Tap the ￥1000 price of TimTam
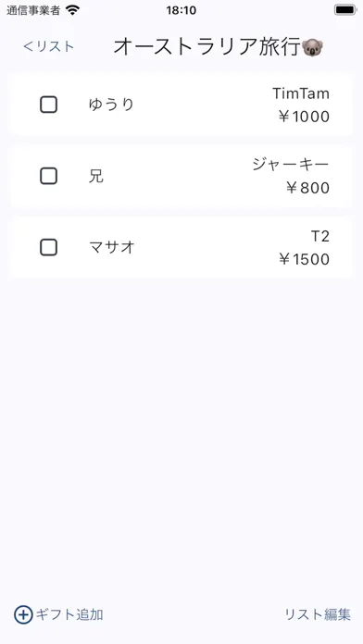This screenshot has width=363, height=644. point(304,117)
